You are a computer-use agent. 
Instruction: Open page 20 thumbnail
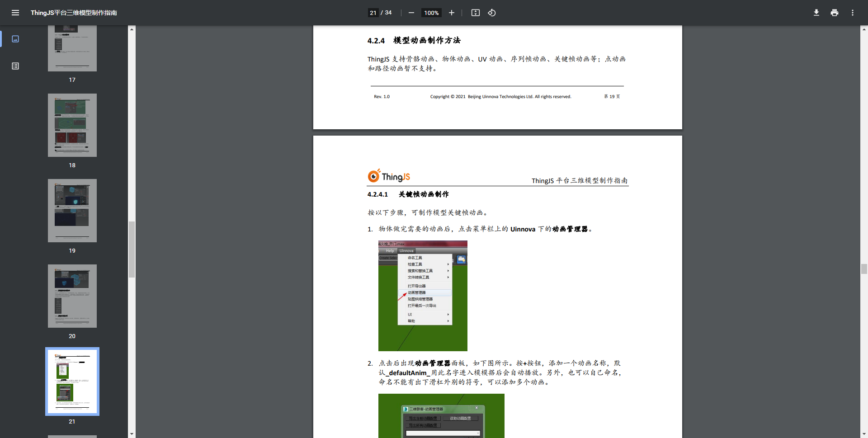pos(72,296)
